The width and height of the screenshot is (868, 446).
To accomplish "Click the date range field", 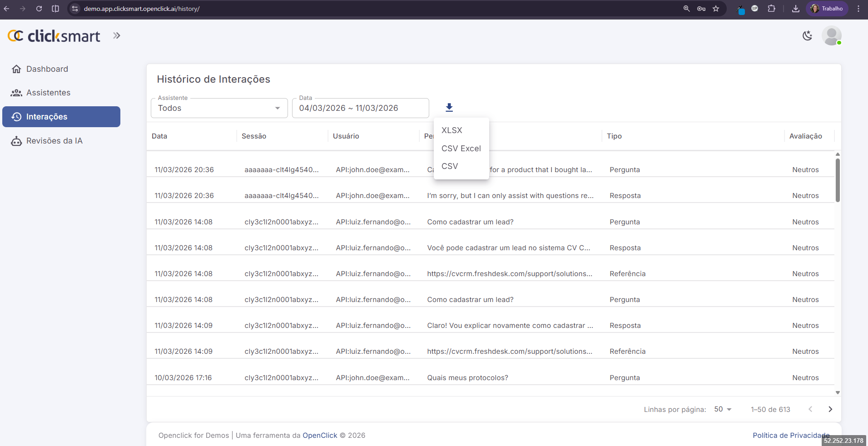I will pyautogui.click(x=360, y=108).
